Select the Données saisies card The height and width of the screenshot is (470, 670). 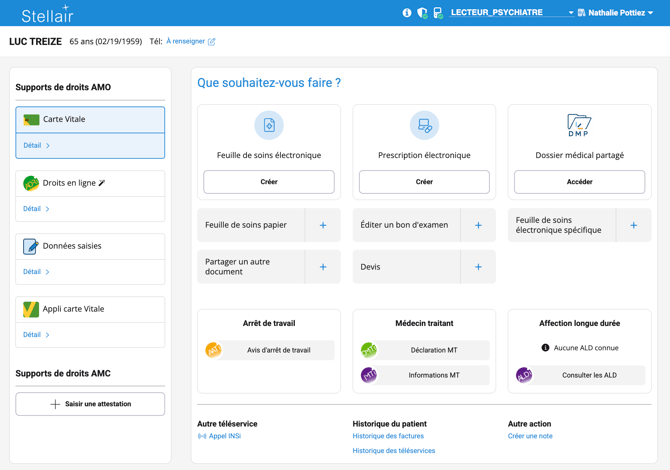(90, 246)
